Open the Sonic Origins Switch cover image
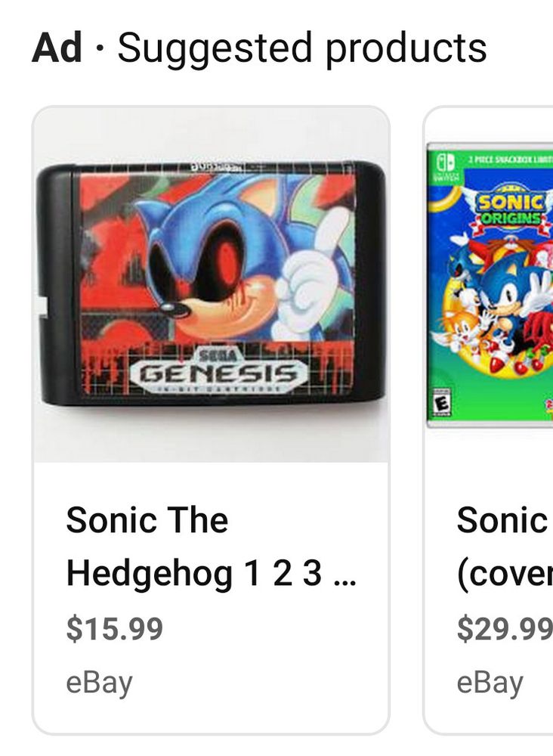The width and height of the screenshot is (553, 756). 490,285
